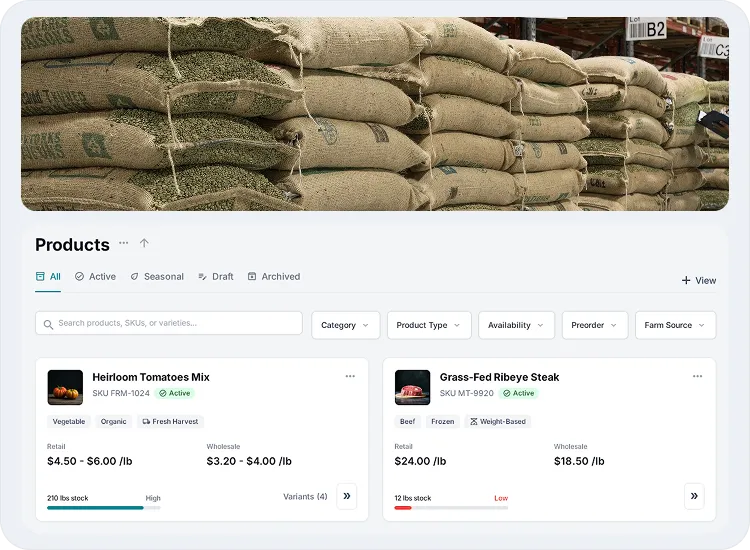Expand the Farm Source dropdown

(675, 325)
